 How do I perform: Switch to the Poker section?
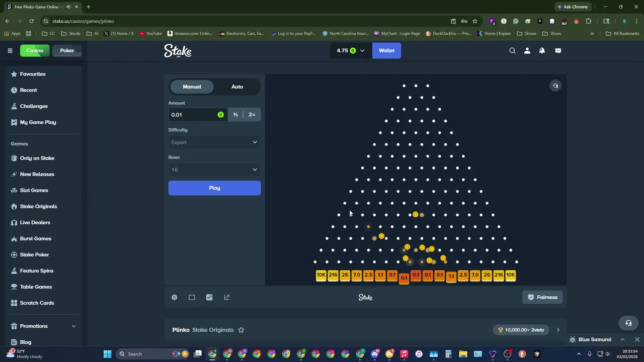(x=67, y=50)
